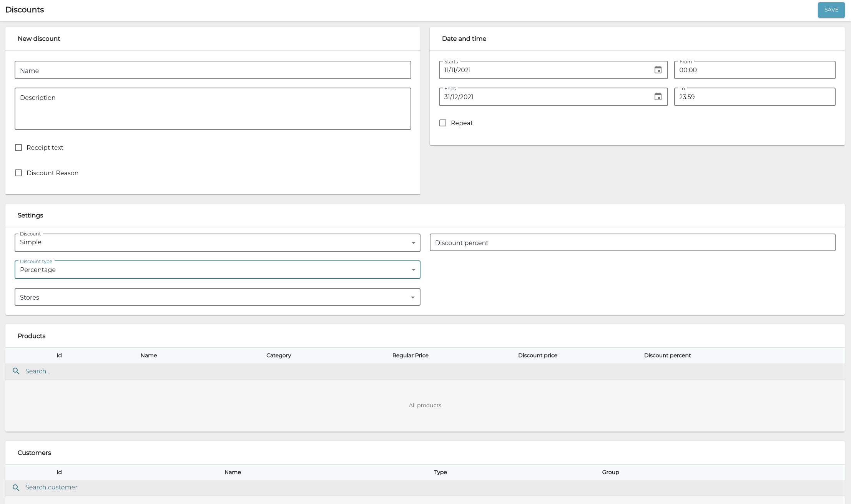Expand the Stores dropdown

point(217,297)
